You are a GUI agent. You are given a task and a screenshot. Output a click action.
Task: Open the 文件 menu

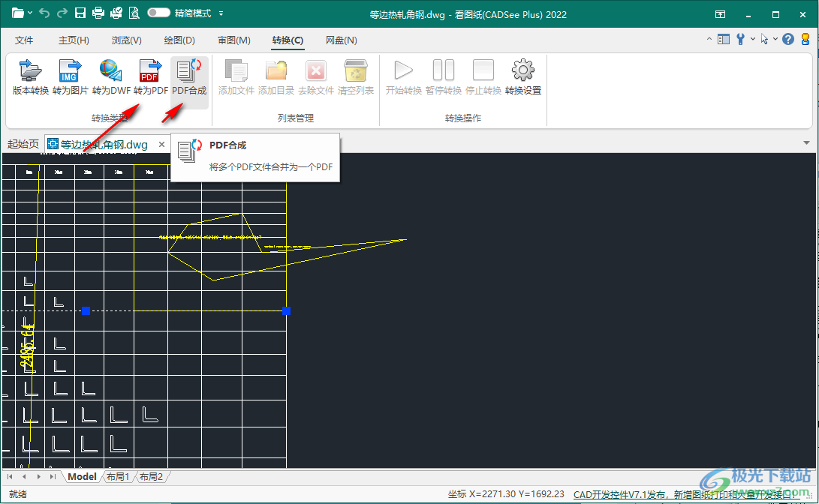[x=24, y=40]
